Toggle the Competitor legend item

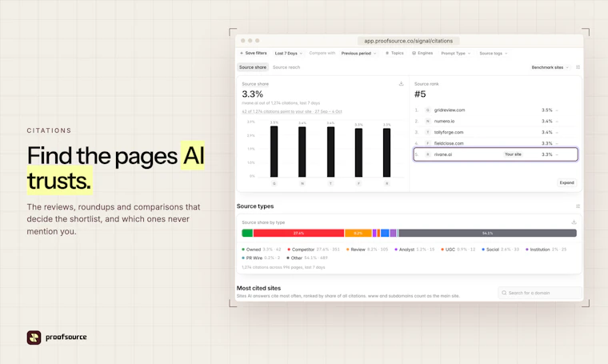click(314, 250)
